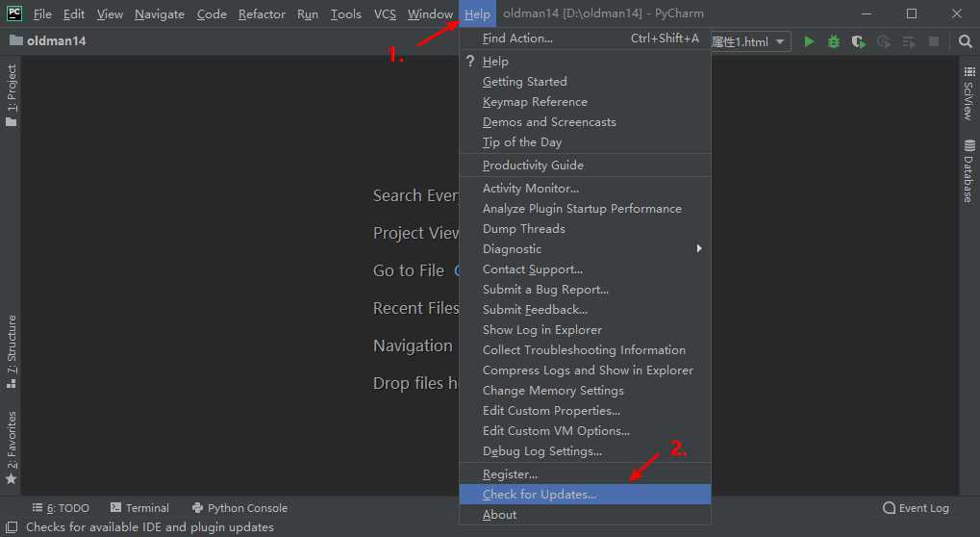Select Compress Logs and Show in Explorer
This screenshot has width=980, height=537.
[x=585, y=371]
